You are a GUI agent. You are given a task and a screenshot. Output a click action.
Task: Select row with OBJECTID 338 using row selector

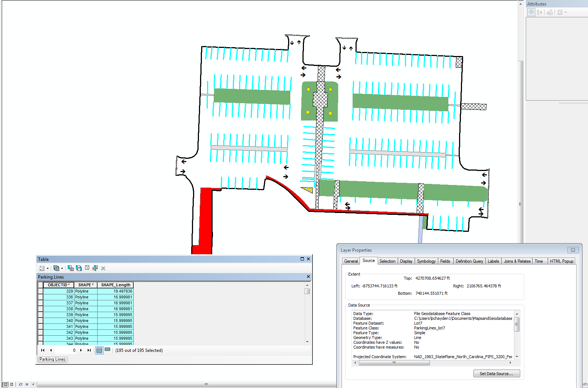coord(40,309)
